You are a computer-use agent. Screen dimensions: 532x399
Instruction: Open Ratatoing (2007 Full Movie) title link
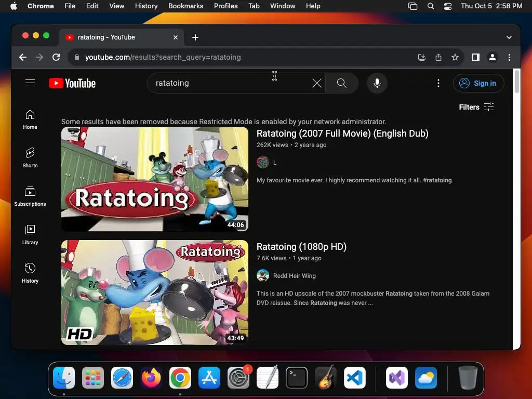342,134
